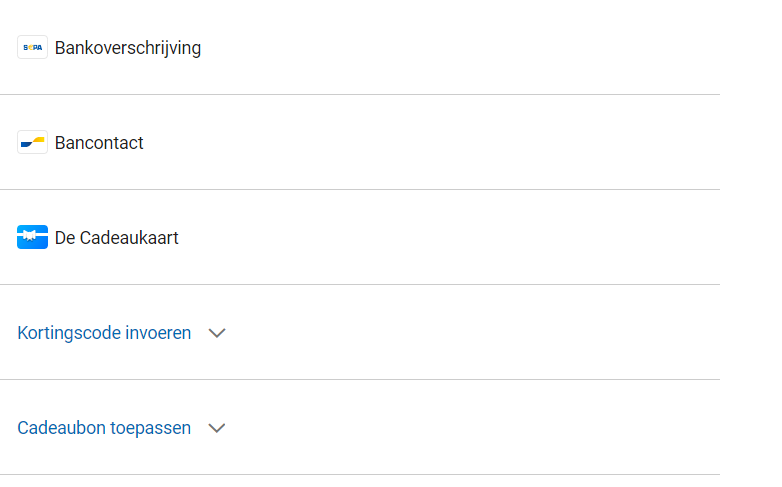Open the Kortingscode invoeren section
Viewport: 782px width, 487px height.
tap(104, 333)
